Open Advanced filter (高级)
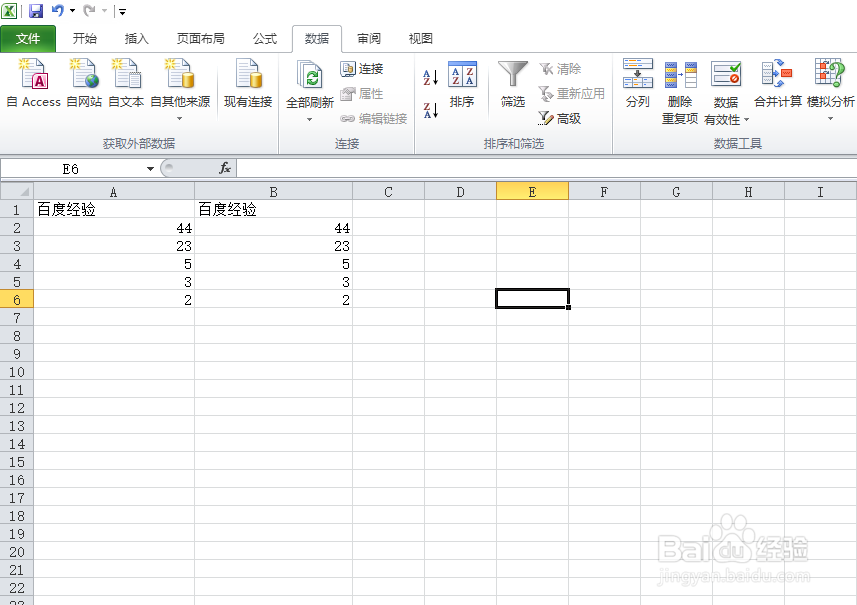This screenshot has height=605, width=857. click(560, 119)
